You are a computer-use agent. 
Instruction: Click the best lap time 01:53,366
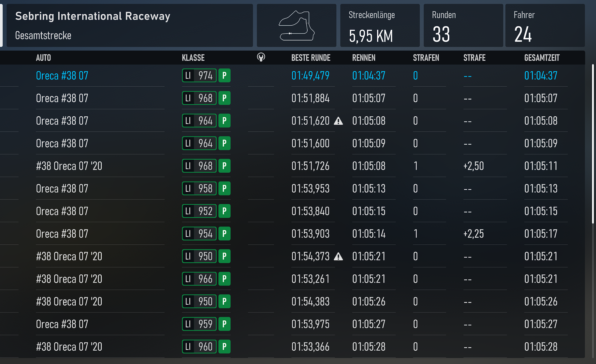point(310,346)
